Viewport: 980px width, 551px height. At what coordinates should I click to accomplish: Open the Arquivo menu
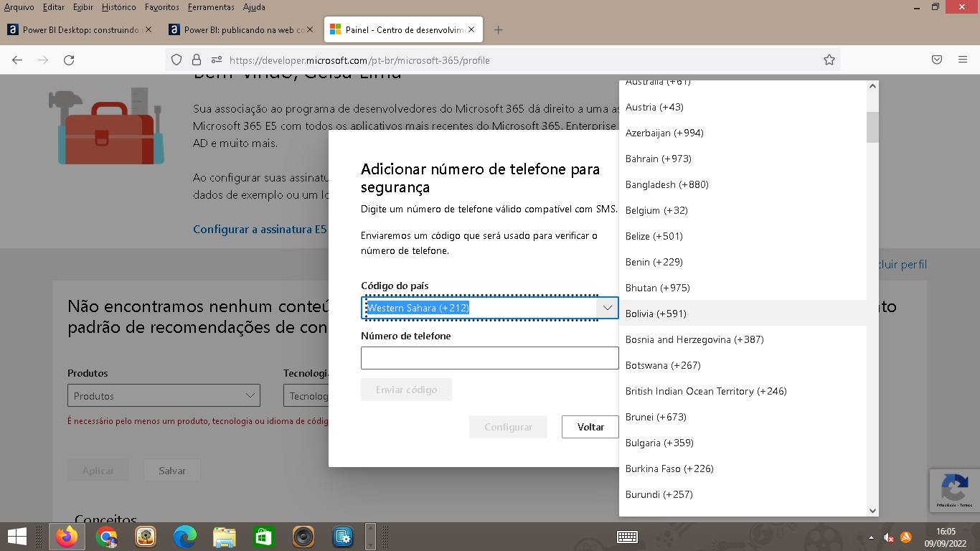[x=19, y=7]
